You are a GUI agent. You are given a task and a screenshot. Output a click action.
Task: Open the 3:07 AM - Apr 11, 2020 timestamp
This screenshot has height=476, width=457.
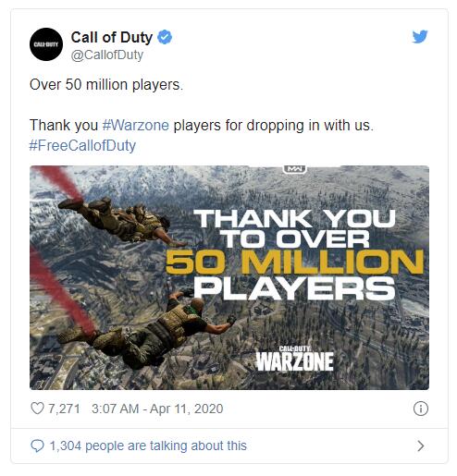pos(157,409)
